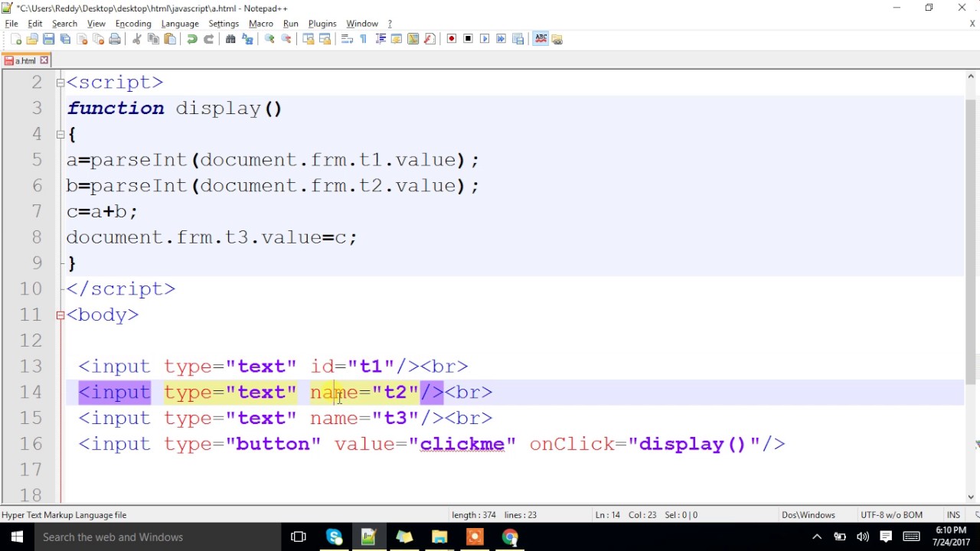Undo the last edit with the green arrow
The image size is (980, 551).
click(x=192, y=39)
